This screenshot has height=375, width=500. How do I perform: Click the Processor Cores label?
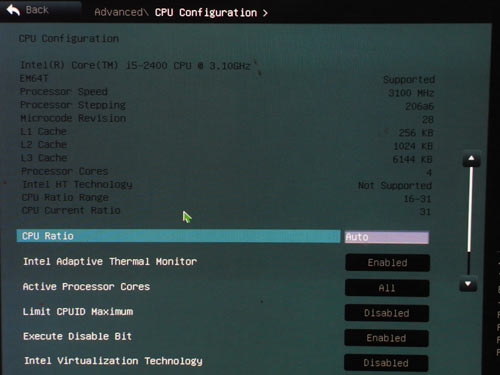[x=65, y=171]
